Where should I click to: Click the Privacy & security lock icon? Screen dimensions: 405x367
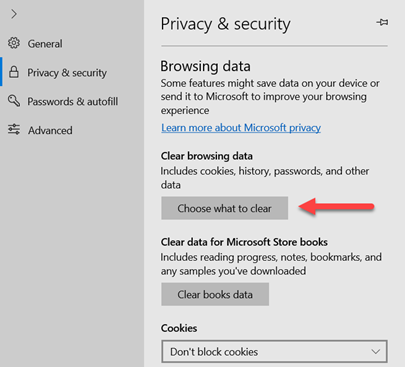(14, 72)
